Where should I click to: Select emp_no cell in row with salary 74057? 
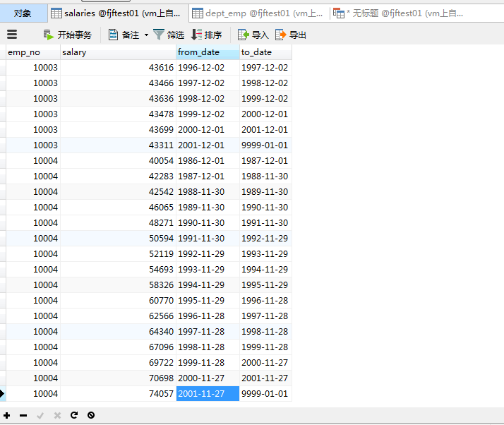click(33, 393)
